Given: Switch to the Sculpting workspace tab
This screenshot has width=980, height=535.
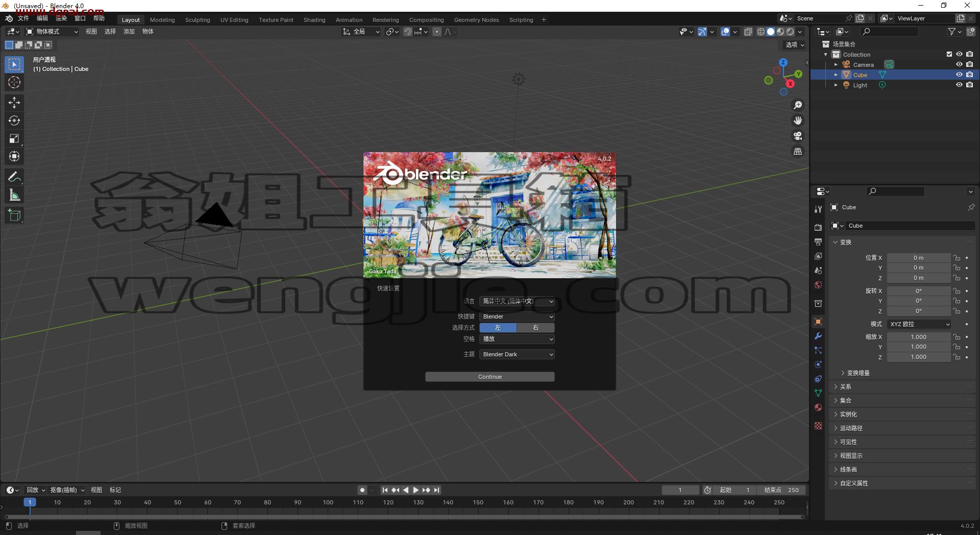Looking at the screenshot, I should (198, 20).
